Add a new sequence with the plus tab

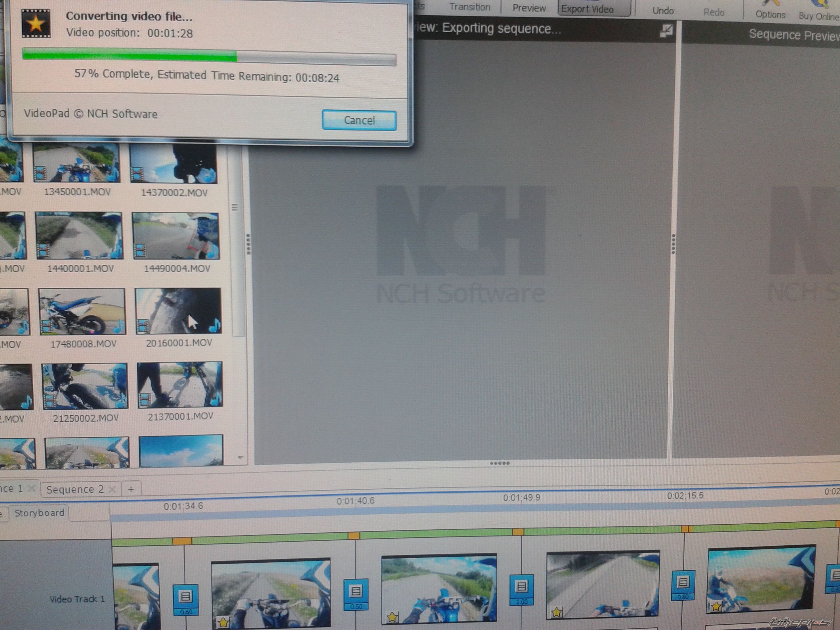tap(131, 489)
